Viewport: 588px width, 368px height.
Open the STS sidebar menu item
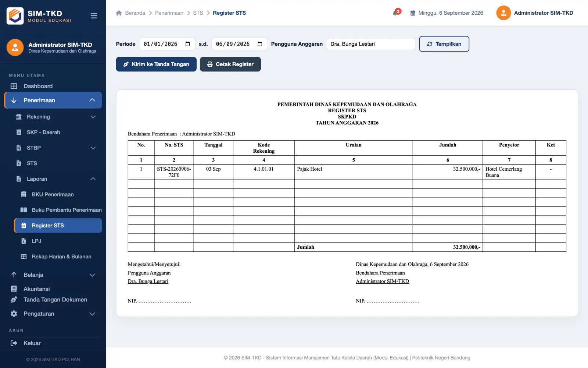(58, 163)
